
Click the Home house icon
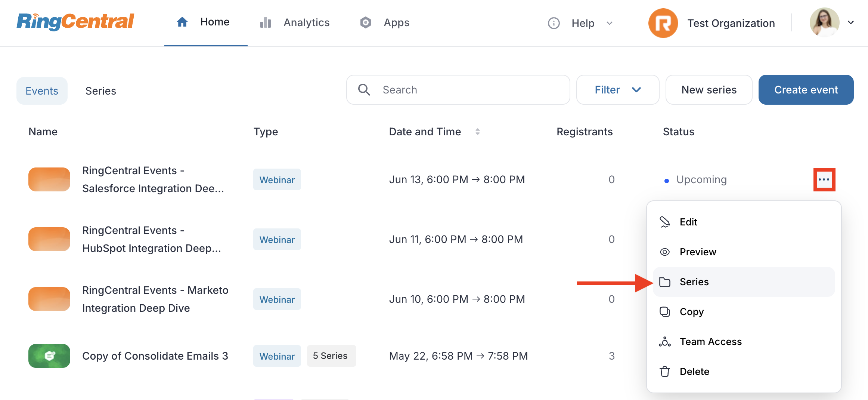pos(182,22)
